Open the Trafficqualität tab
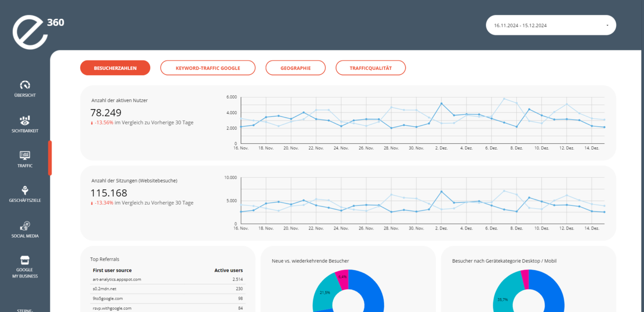The width and height of the screenshot is (644, 312). click(370, 68)
